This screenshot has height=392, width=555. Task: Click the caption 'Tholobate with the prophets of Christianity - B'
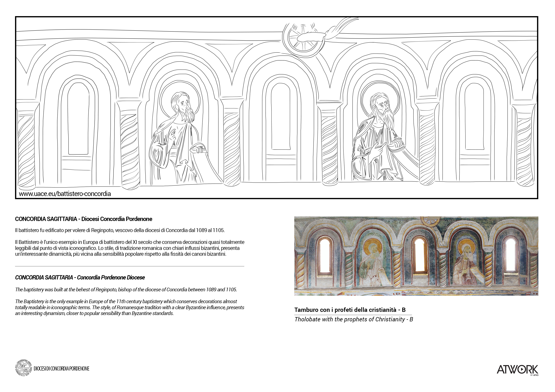[354, 319]
